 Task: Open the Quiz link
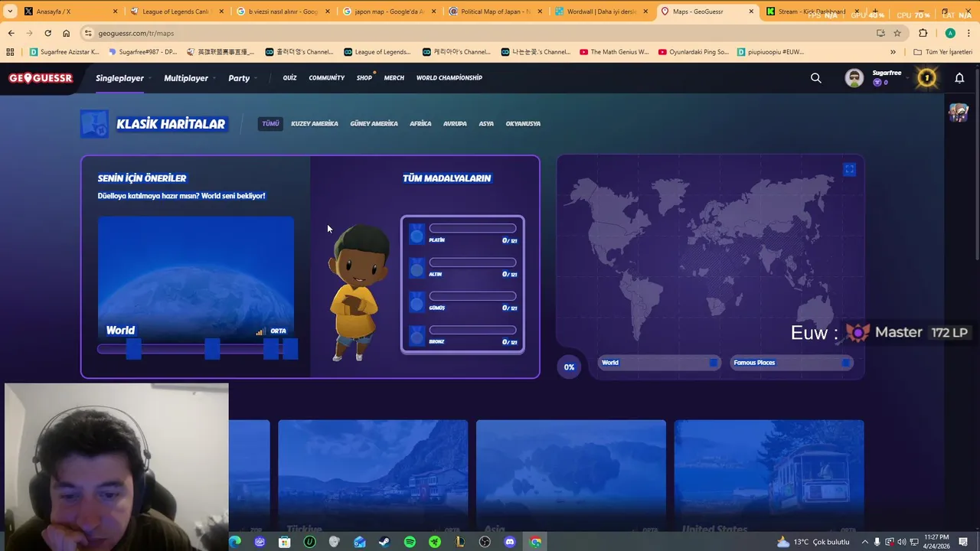click(289, 78)
